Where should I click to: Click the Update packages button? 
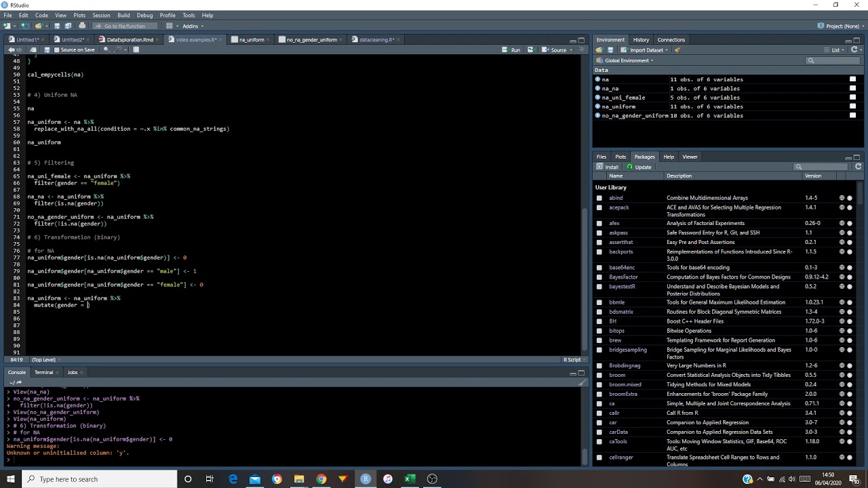[639, 167]
